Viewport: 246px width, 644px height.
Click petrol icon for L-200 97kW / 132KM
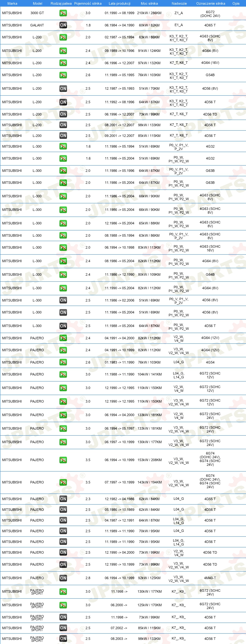tap(63, 63)
